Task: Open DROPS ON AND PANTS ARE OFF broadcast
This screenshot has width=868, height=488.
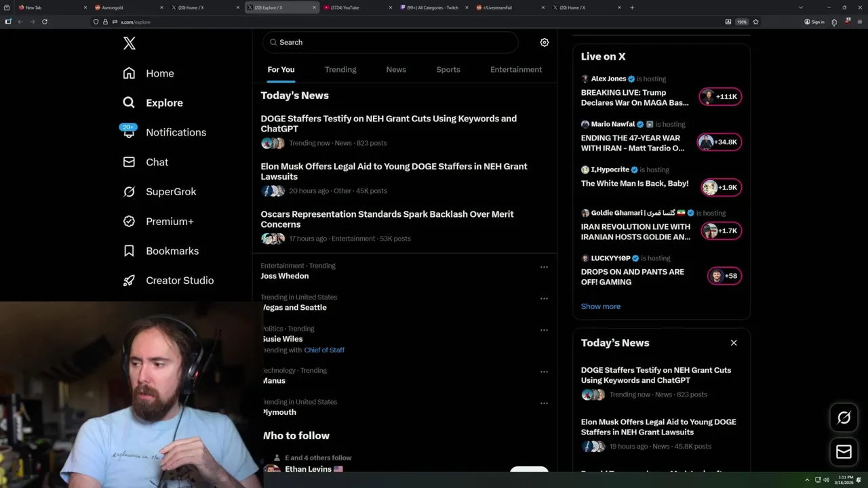Action: coord(633,277)
